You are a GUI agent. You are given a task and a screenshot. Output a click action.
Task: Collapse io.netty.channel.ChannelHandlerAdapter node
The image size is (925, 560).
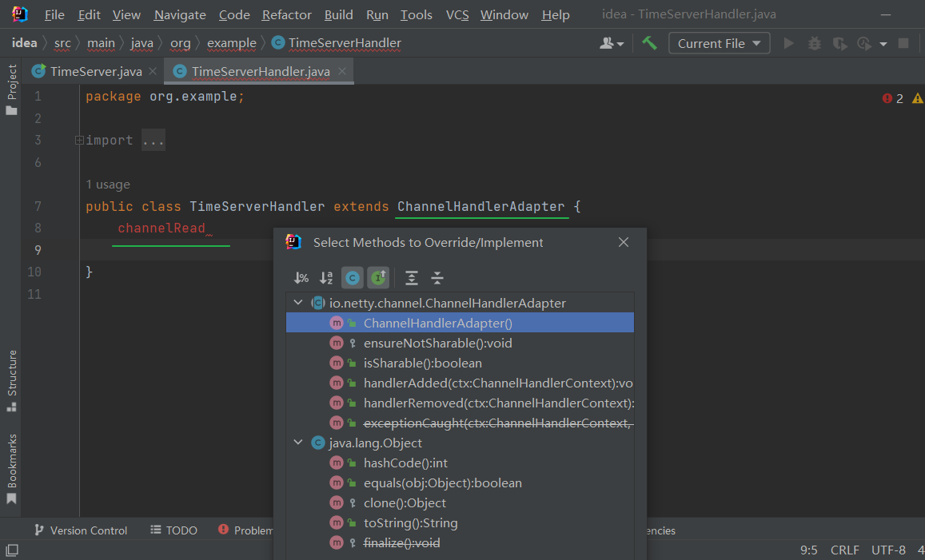coord(298,303)
